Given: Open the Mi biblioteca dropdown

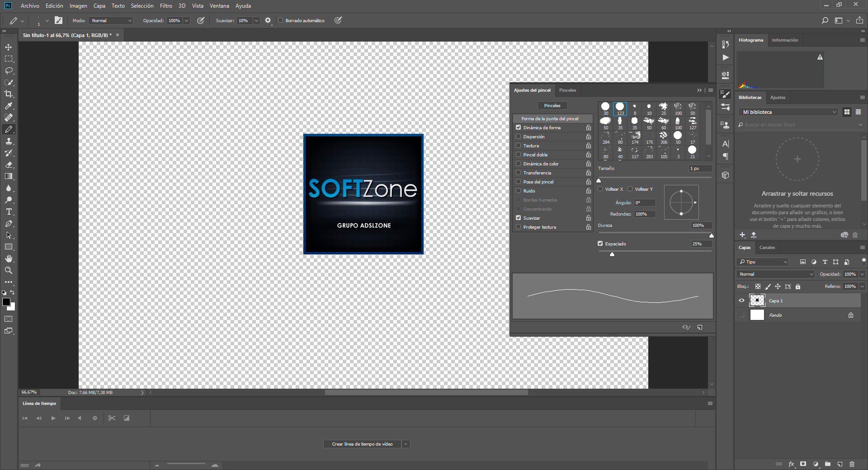Looking at the screenshot, I should pyautogui.click(x=789, y=112).
